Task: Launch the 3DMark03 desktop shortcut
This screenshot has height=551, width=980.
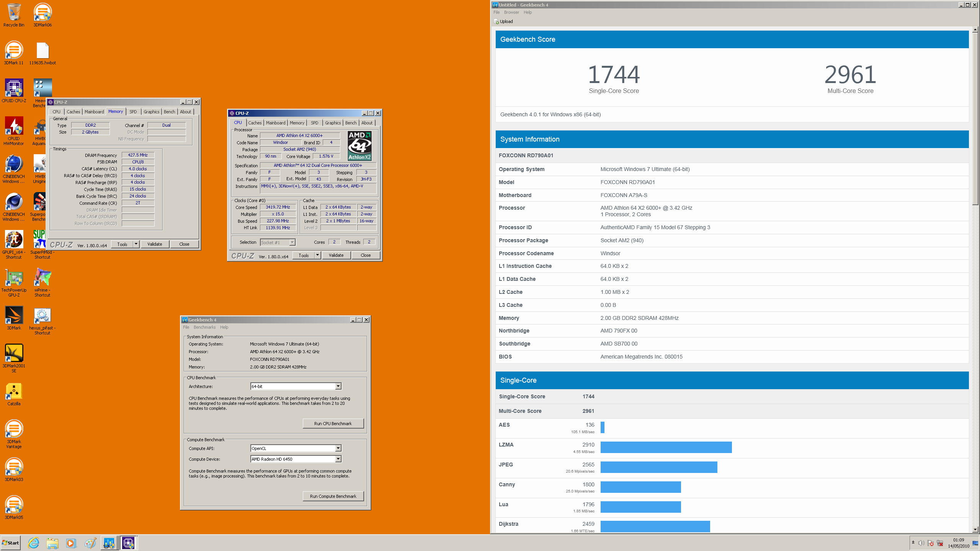Action: pos(14,469)
